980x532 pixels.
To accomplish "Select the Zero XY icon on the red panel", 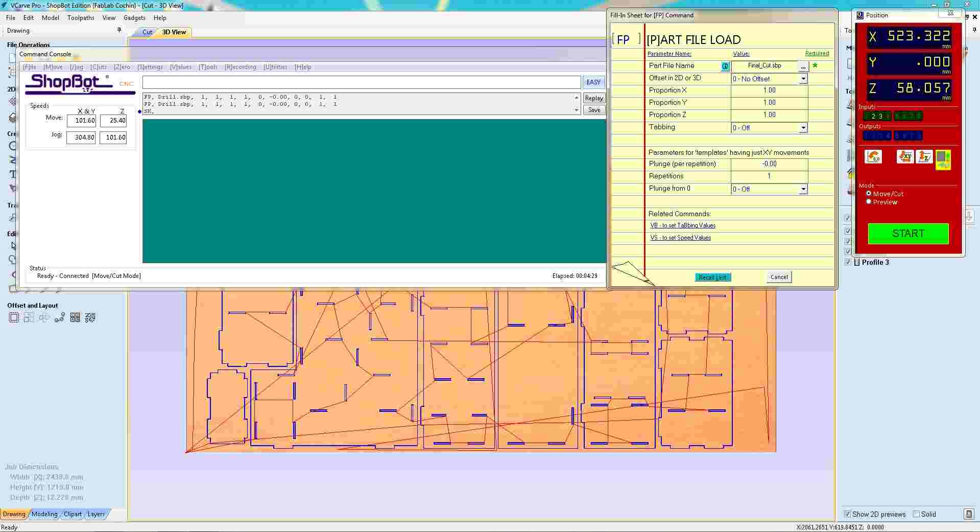I will tap(904, 157).
